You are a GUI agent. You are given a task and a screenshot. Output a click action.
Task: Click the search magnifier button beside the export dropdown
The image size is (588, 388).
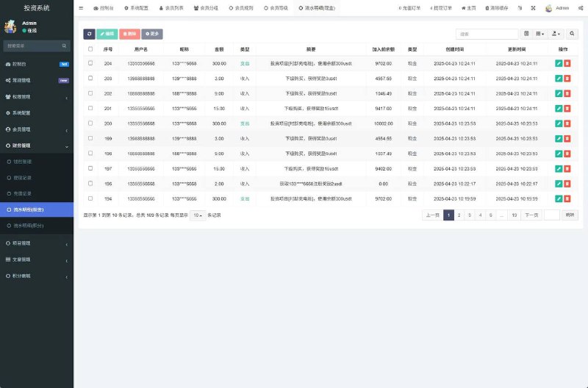pos(572,34)
